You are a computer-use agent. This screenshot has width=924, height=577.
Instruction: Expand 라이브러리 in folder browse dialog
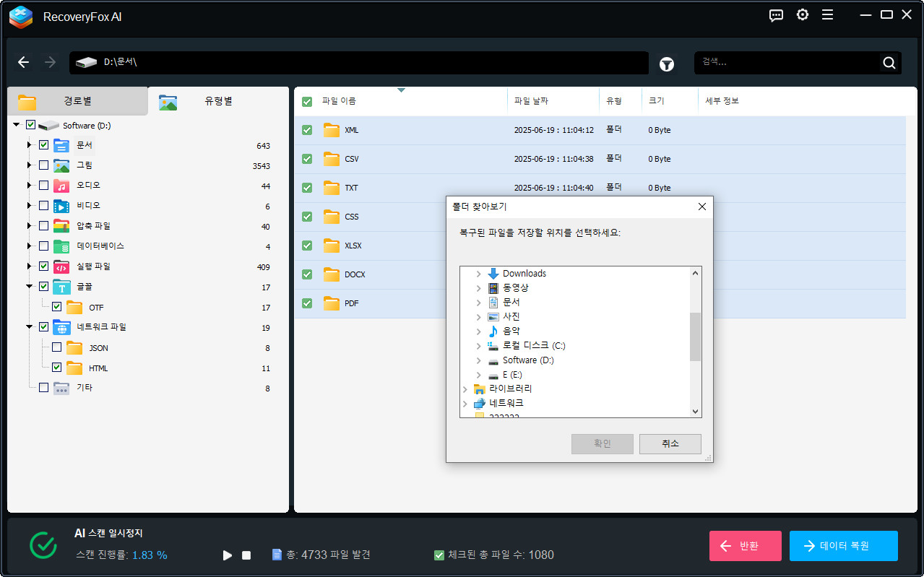465,389
